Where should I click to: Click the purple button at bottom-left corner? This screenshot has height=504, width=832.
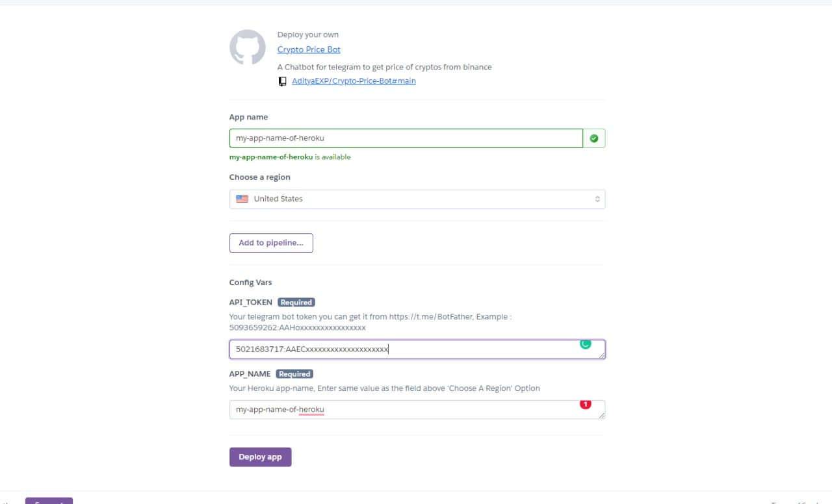coord(48,501)
